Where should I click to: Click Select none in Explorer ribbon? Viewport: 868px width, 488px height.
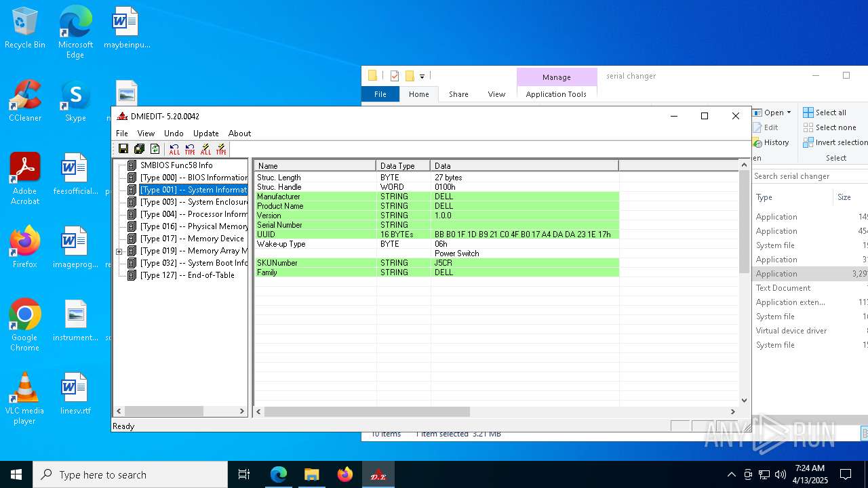[829, 127]
